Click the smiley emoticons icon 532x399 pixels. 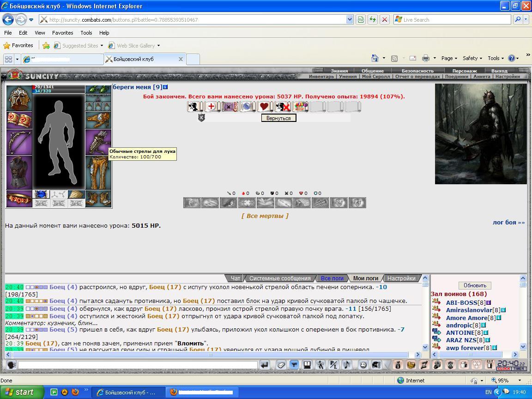363,365
